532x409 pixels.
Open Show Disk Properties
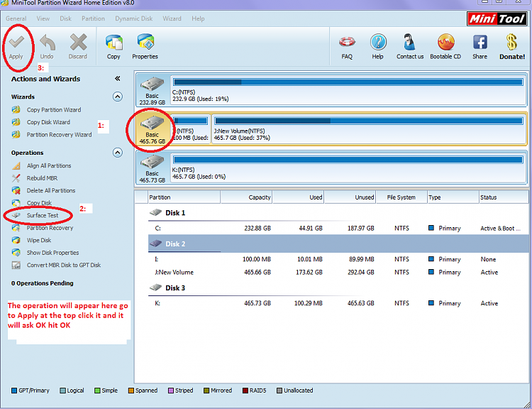(x=52, y=252)
